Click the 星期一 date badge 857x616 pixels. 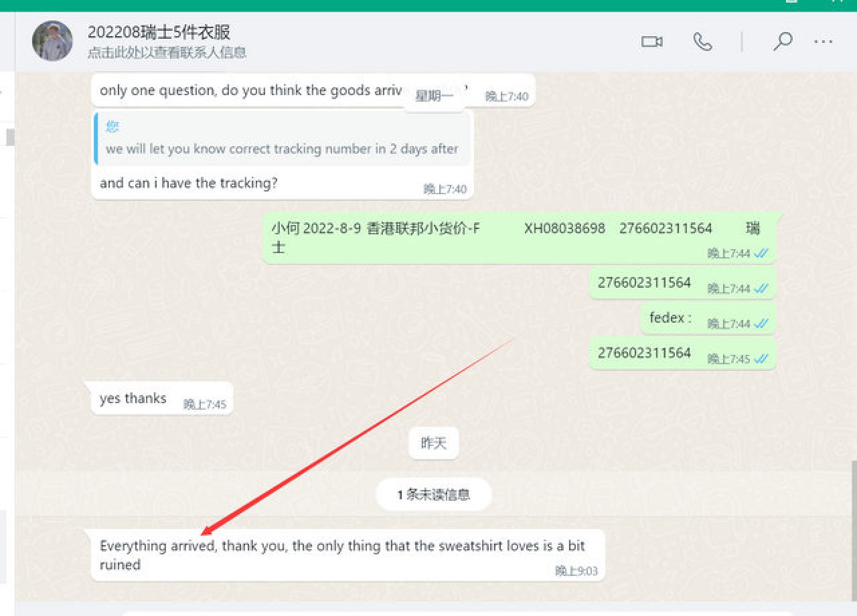click(434, 96)
